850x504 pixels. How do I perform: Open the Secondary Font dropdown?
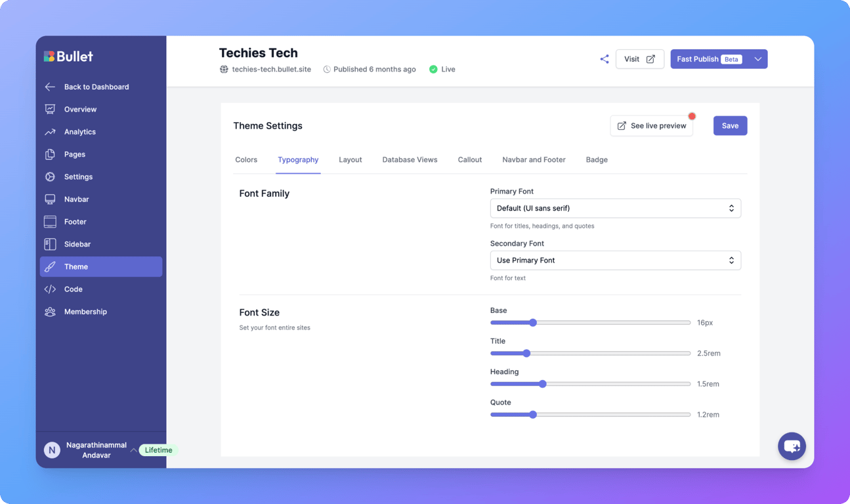tap(616, 260)
